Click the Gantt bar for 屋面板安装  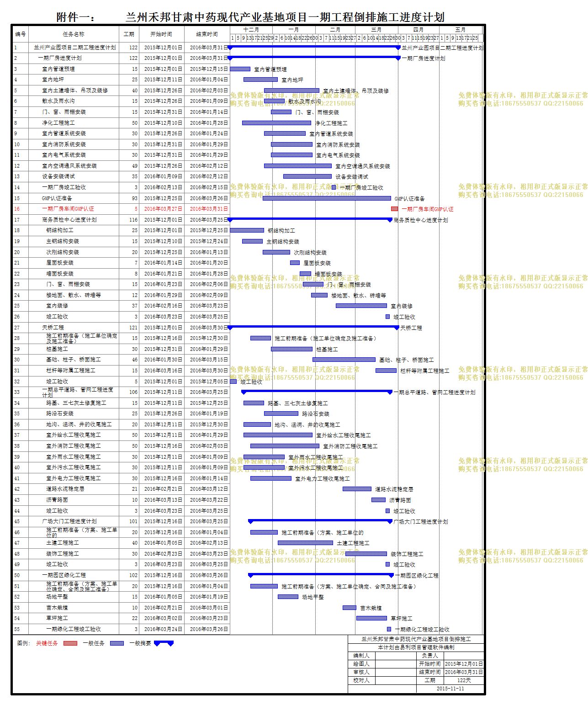coord(295,263)
